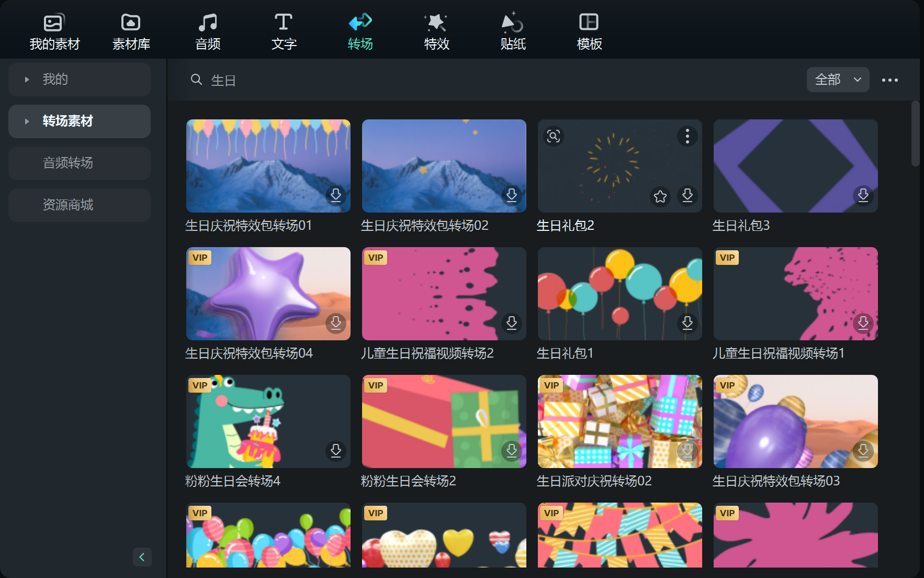This screenshot has height=578, width=924.
Task: Open the three-dot menu on 生日礼包2 thumbnail
Action: 687,136
